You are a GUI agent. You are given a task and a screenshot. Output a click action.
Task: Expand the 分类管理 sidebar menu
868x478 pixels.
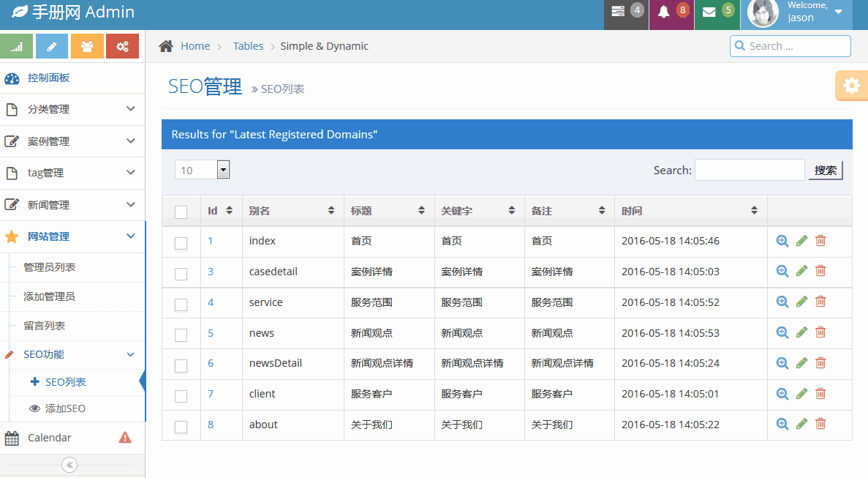[x=72, y=109]
